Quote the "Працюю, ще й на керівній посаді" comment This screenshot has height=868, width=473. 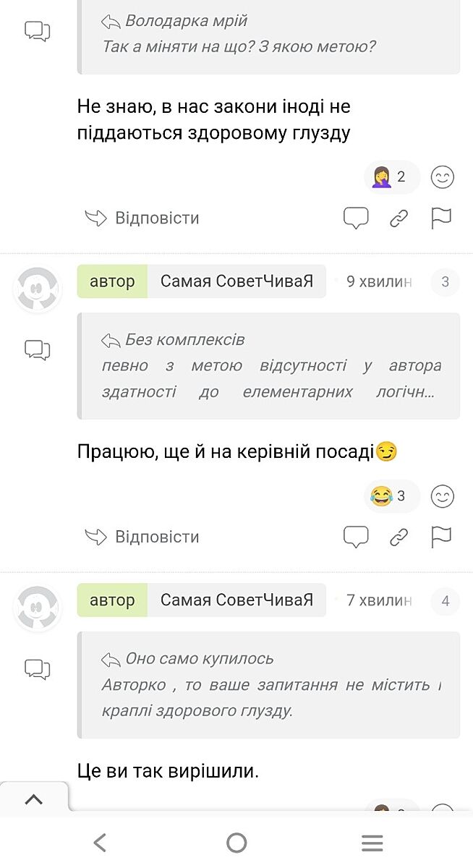(355, 537)
